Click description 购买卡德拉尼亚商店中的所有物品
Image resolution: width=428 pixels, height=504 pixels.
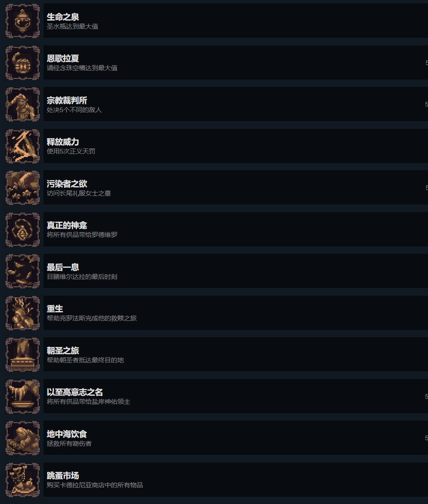(x=95, y=485)
